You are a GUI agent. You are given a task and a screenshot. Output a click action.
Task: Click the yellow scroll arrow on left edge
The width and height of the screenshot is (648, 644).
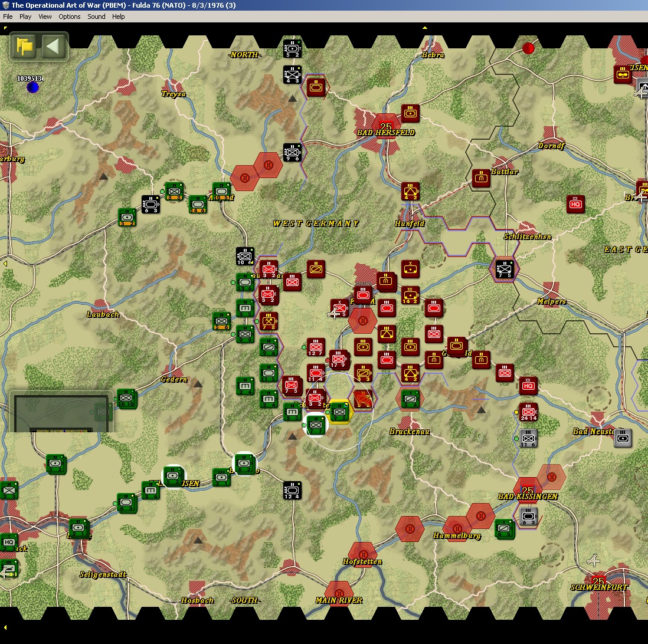pyautogui.click(x=5, y=263)
